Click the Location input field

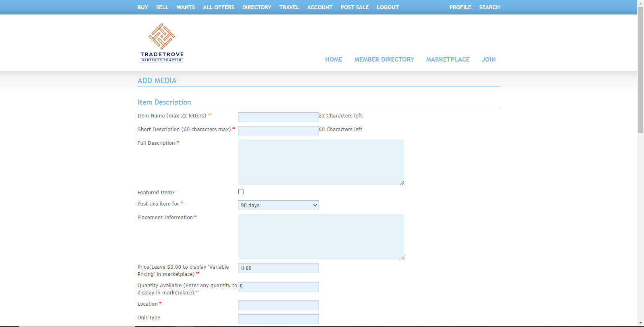(278, 305)
